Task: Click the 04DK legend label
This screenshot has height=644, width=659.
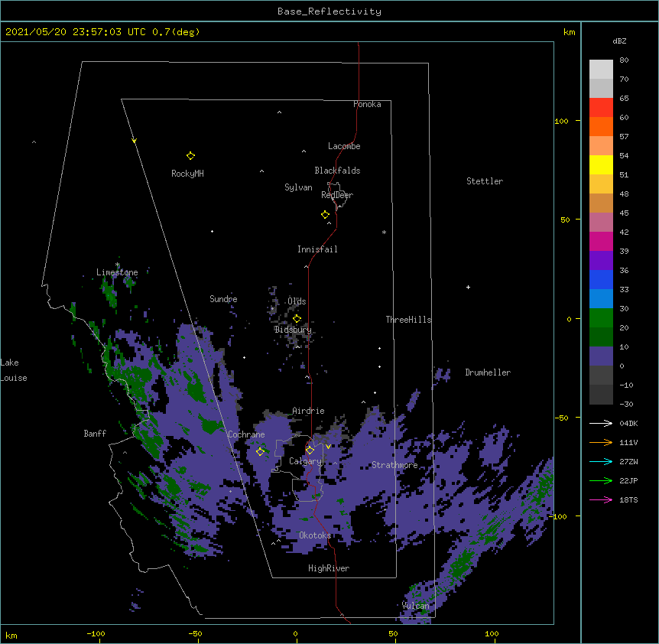Action: [x=628, y=423]
